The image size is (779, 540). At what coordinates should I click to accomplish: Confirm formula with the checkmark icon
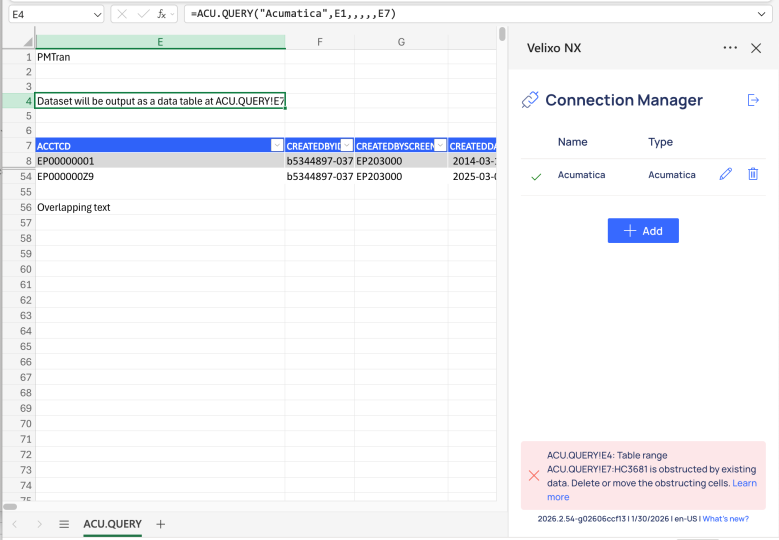pos(142,15)
